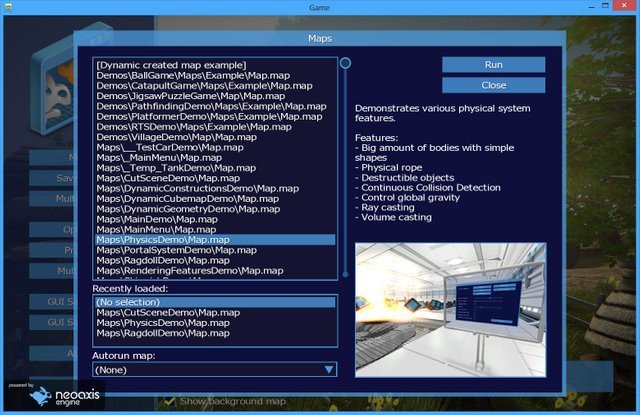Select Maps\DynamicConstructionsDemo\Map.map
This screenshot has height=415, width=640.
(215, 189)
